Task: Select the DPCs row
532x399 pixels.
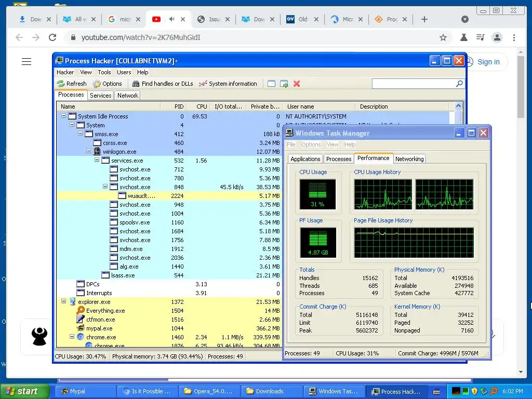Action: [x=169, y=284]
